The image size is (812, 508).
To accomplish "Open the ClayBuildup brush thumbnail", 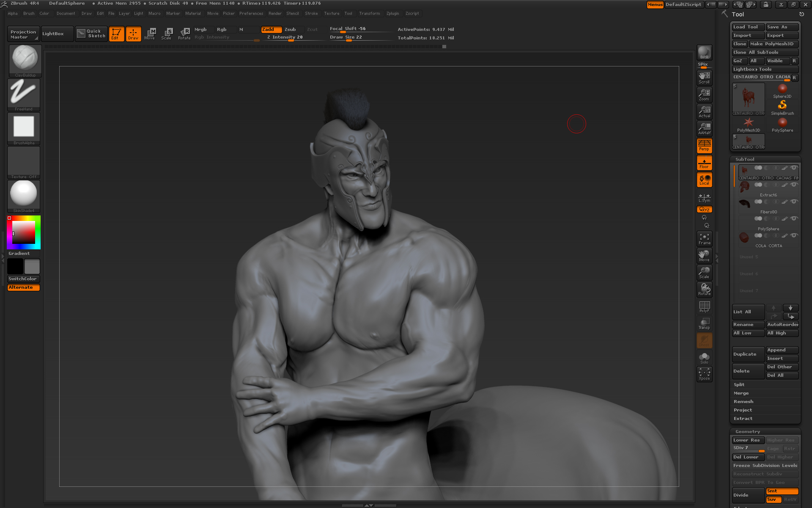I will click(25, 59).
